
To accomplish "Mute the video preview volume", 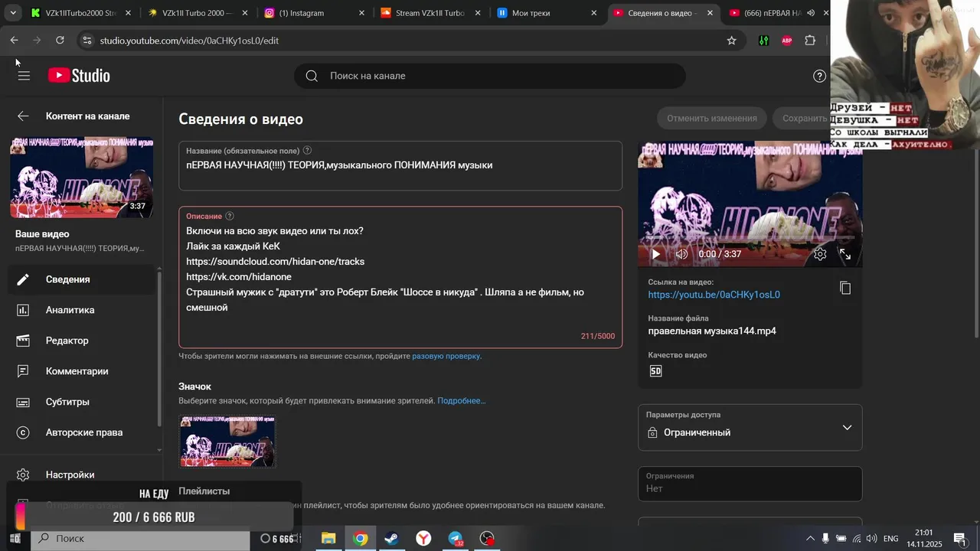I will (x=681, y=254).
